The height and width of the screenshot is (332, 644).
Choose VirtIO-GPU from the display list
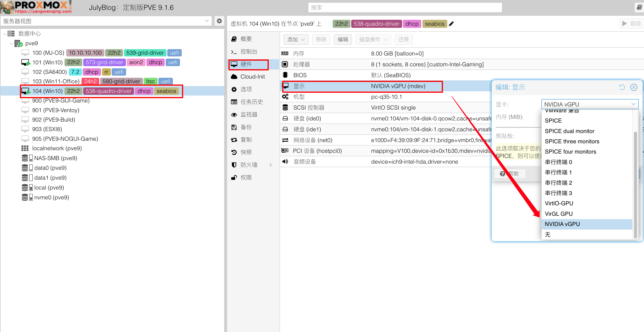pyautogui.click(x=559, y=203)
